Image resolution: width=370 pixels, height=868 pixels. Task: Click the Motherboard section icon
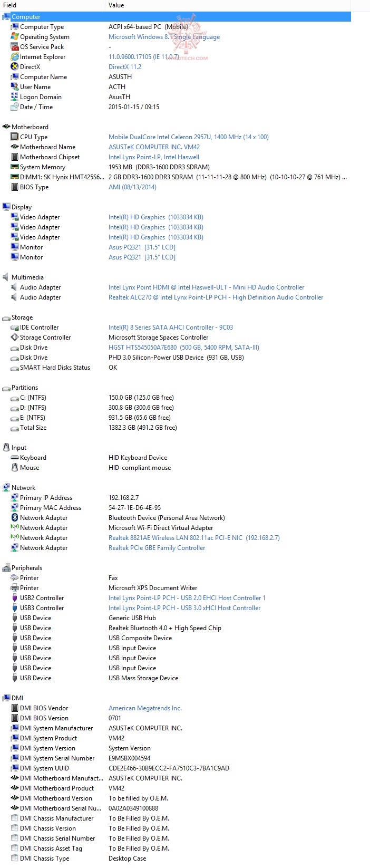point(6,127)
